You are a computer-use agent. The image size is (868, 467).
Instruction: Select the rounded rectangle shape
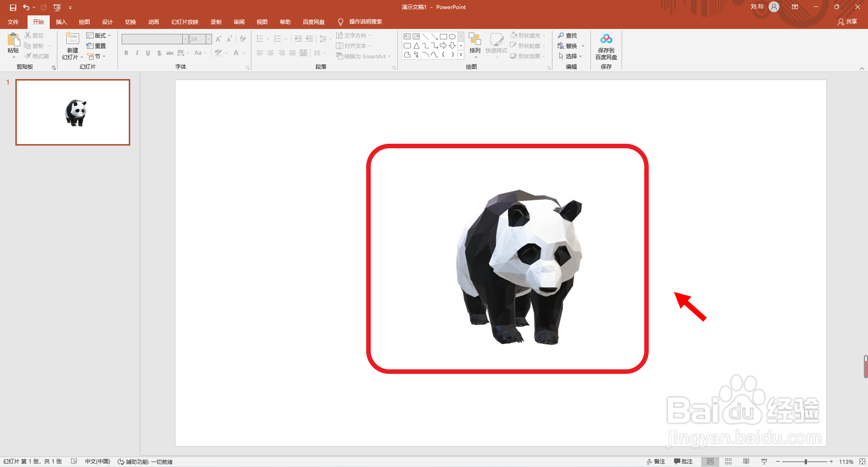point(407,46)
